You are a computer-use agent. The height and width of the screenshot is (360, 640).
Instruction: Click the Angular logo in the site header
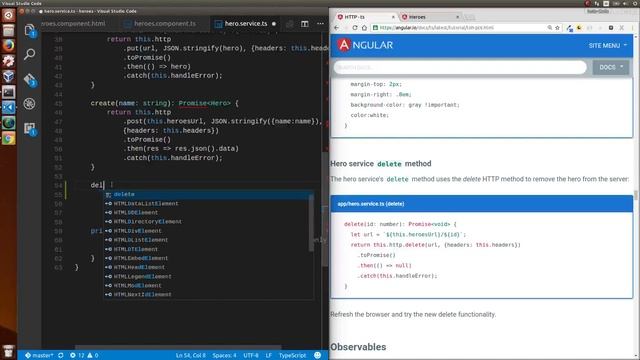(x=365, y=45)
